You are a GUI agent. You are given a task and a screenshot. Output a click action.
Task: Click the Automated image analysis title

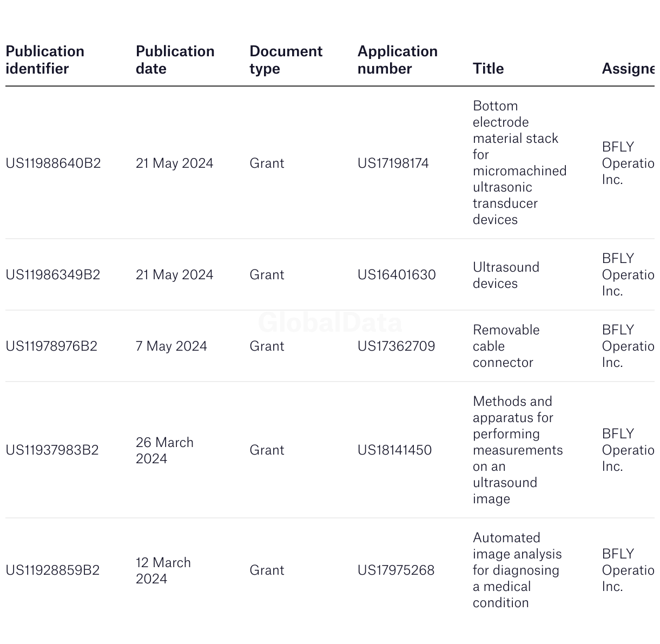pyautogui.click(x=517, y=570)
